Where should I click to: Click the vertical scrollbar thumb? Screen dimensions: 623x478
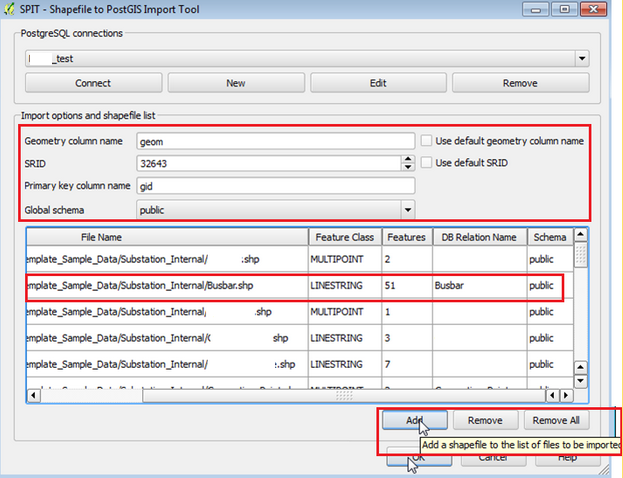click(580, 255)
